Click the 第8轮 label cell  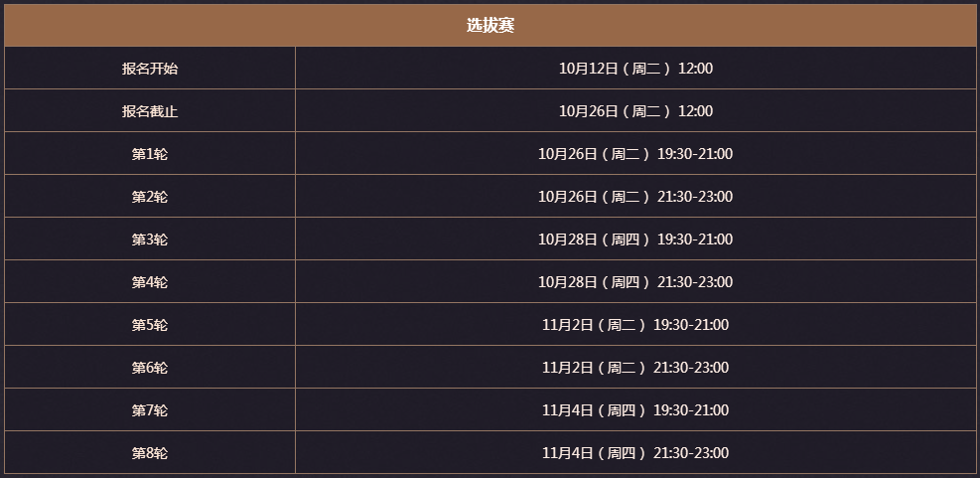pyautogui.click(x=150, y=452)
